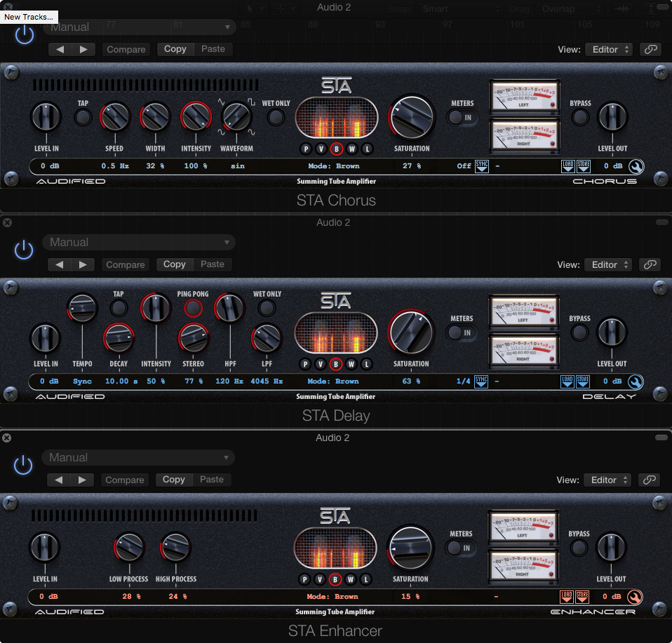672x643 pixels.
Task: Toggle power button on STA Delay plugin
Action: click(24, 250)
